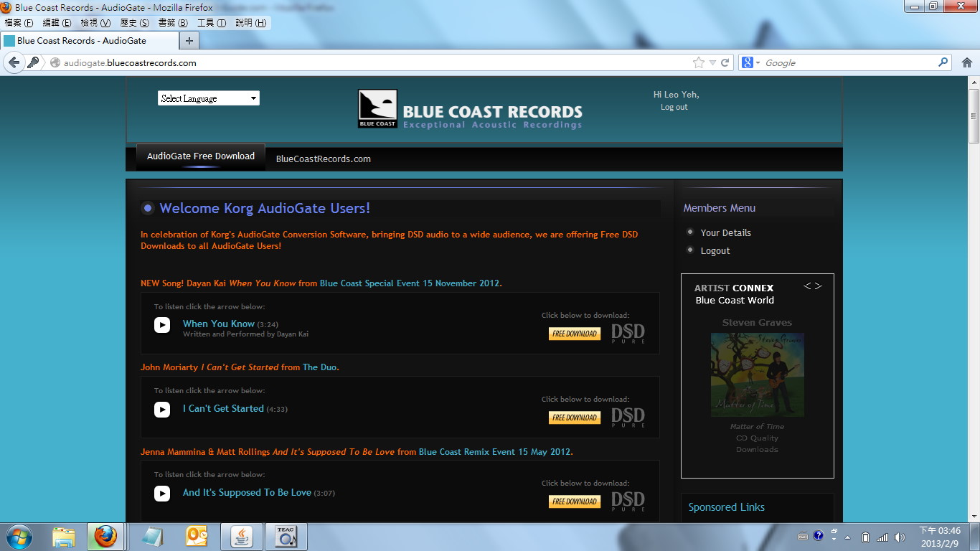Bookmark this page with the star icon

(x=699, y=62)
